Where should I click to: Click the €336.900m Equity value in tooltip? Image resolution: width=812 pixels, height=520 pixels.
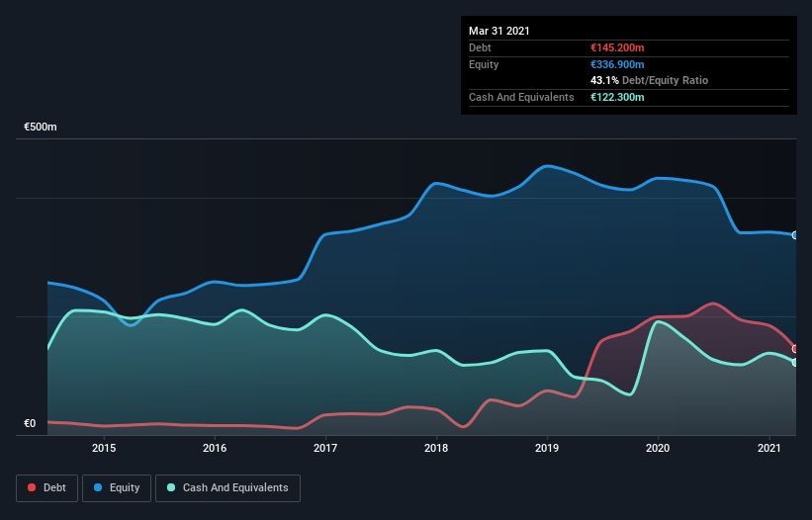click(617, 64)
